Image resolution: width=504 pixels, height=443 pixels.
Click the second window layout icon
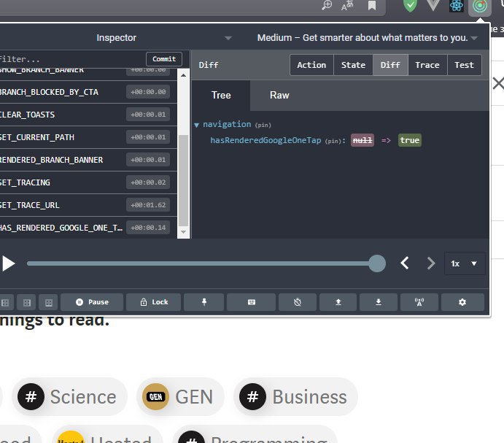[27, 302]
